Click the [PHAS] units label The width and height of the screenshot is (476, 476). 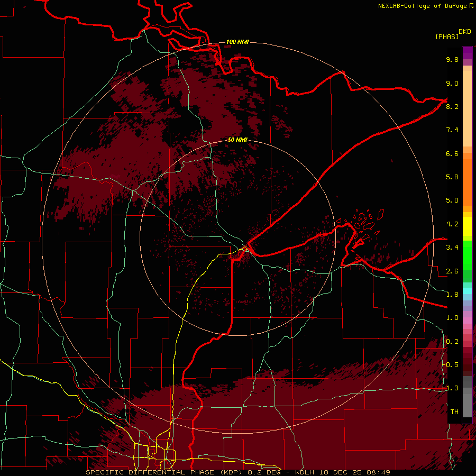pos(447,36)
